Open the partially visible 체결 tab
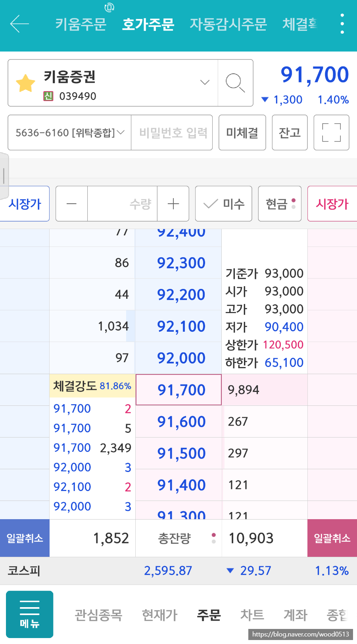Screen dimensions: 357x644 300,24
